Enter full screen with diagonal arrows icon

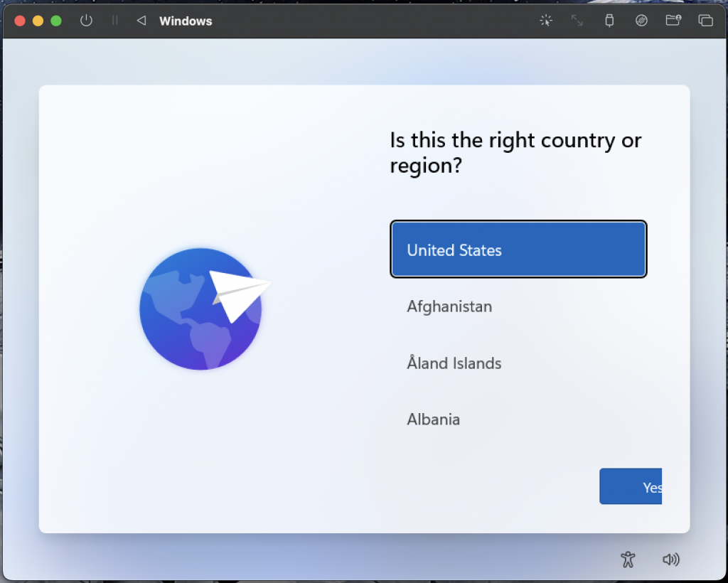point(577,21)
